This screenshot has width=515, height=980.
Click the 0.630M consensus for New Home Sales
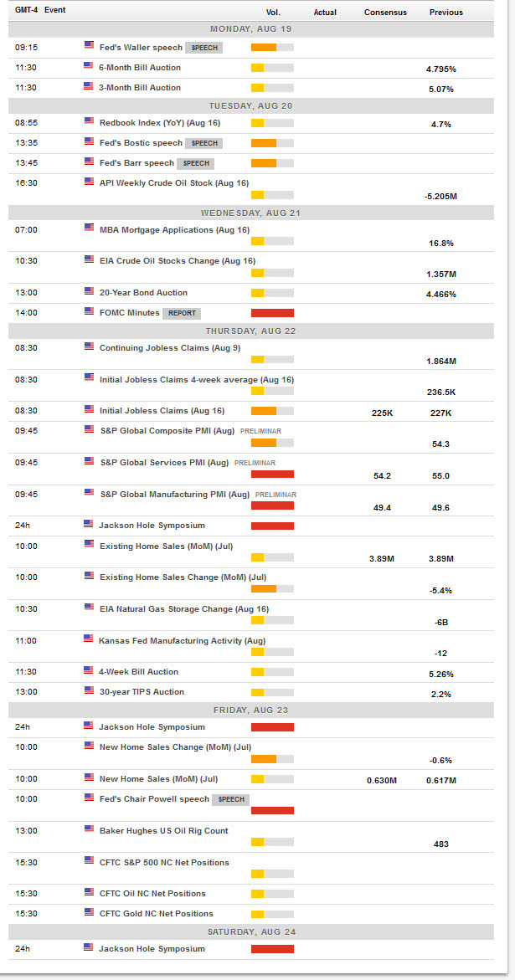(x=382, y=781)
